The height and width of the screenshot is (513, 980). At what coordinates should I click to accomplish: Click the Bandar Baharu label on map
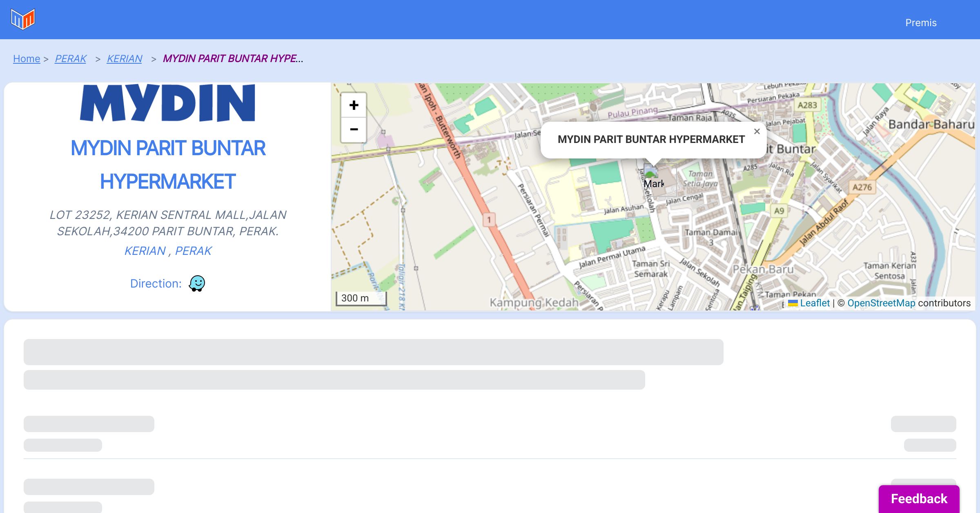click(x=931, y=124)
